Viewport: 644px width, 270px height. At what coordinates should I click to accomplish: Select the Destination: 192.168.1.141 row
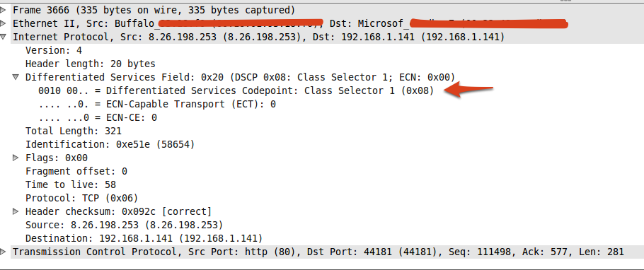coord(144,238)
